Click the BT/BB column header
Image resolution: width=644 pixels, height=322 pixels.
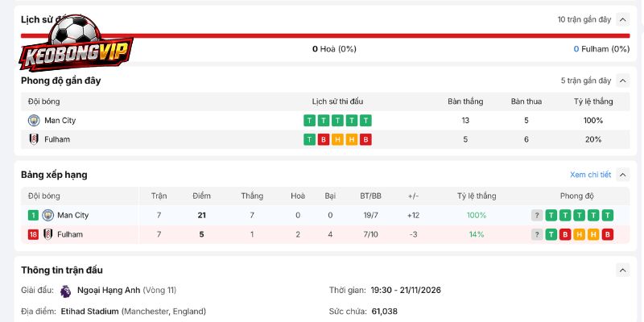(370, 196)
